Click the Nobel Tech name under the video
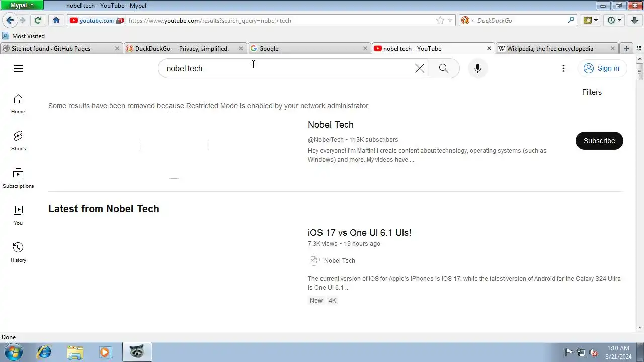Viewport: 644px width, 362px height. tap(340, 261)
